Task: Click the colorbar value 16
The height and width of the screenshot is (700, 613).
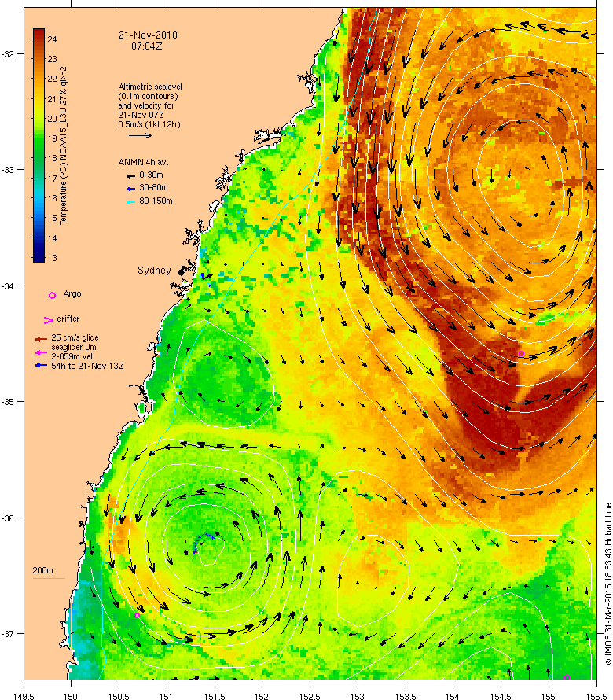Action: pyautogui.click(x=52, y=198)
